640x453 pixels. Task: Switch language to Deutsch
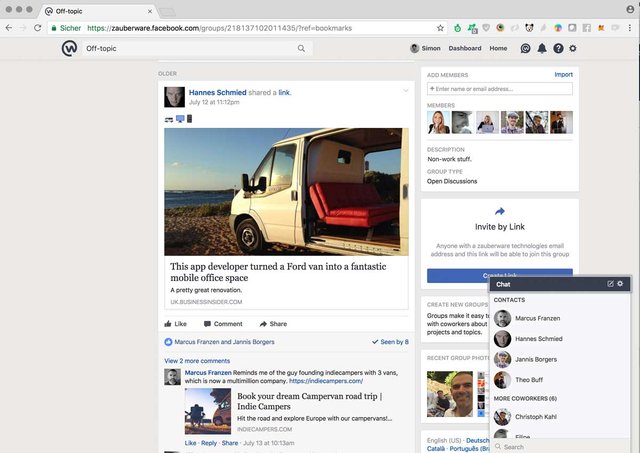477,440
